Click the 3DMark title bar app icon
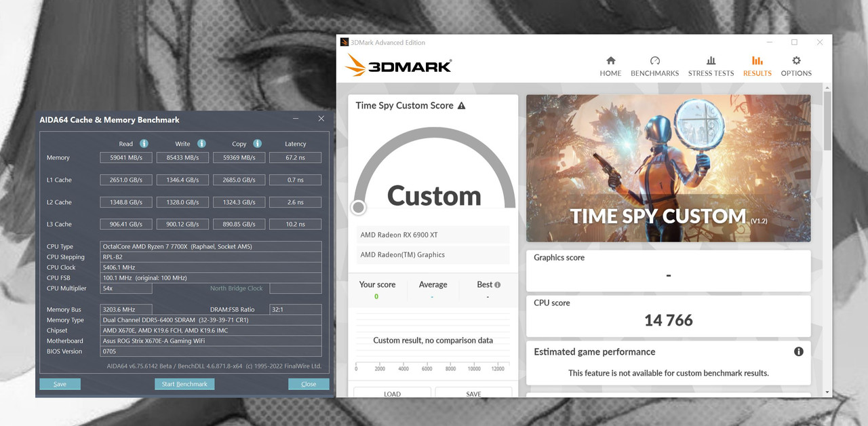 pyautogui.click(x=344, y=42)
